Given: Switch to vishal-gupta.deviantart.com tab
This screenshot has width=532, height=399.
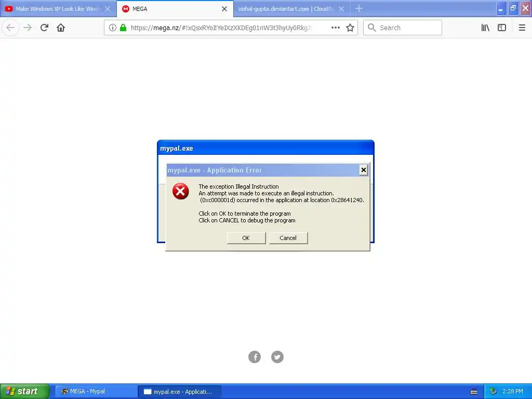Looking at the screenshot, I should pos(292,9).
